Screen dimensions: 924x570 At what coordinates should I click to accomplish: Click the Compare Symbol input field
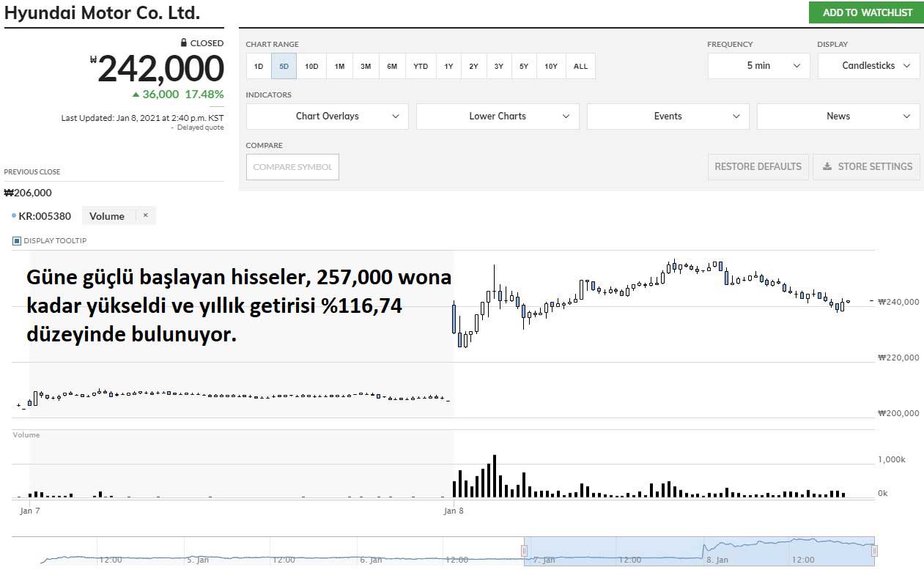click(292, 167)
